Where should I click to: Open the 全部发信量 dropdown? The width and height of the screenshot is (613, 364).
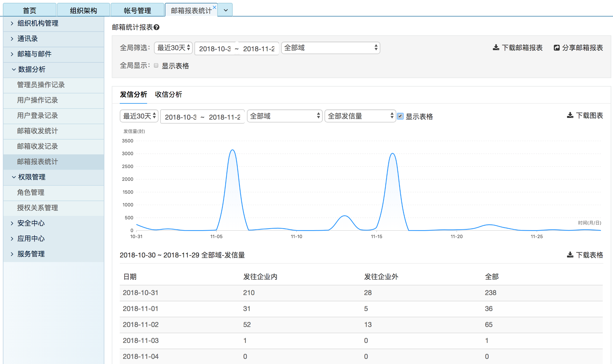[x=360, y=116]
